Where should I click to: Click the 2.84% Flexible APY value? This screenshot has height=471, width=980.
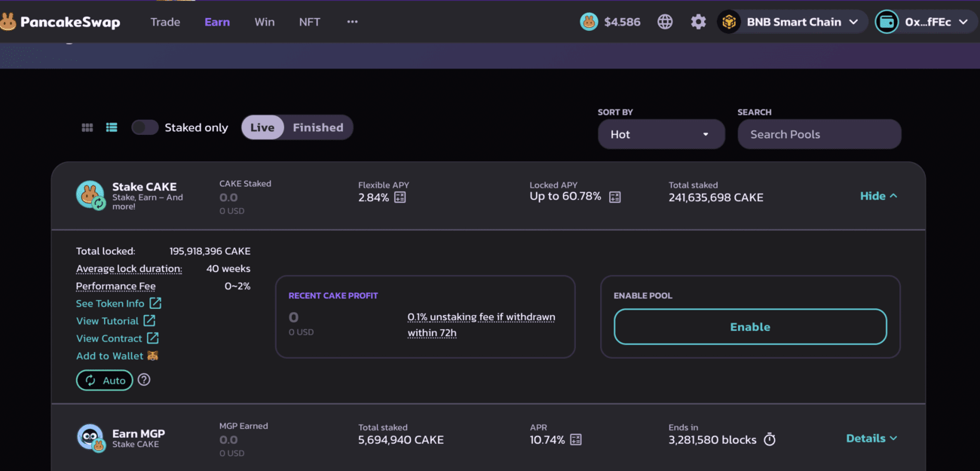[x=374, y=197]
